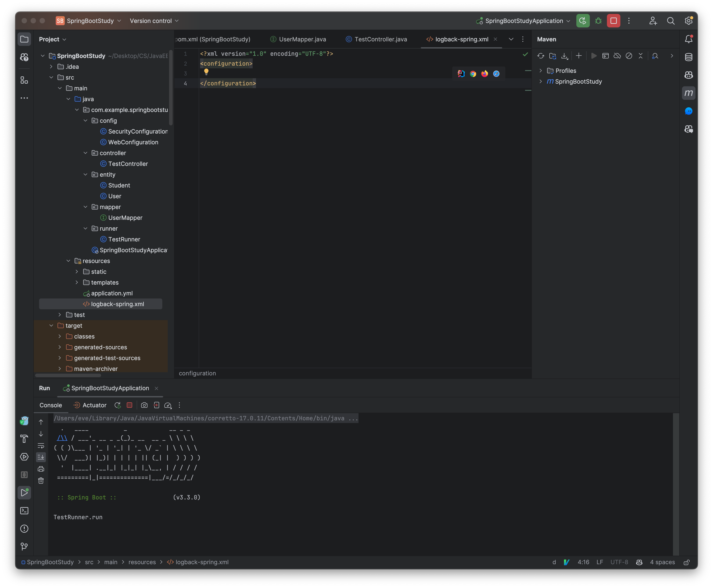The height and width of the screenshot is (588, 713).
Task: Toggle Maven Skip Tests mode icon
Action: [629, 56]
